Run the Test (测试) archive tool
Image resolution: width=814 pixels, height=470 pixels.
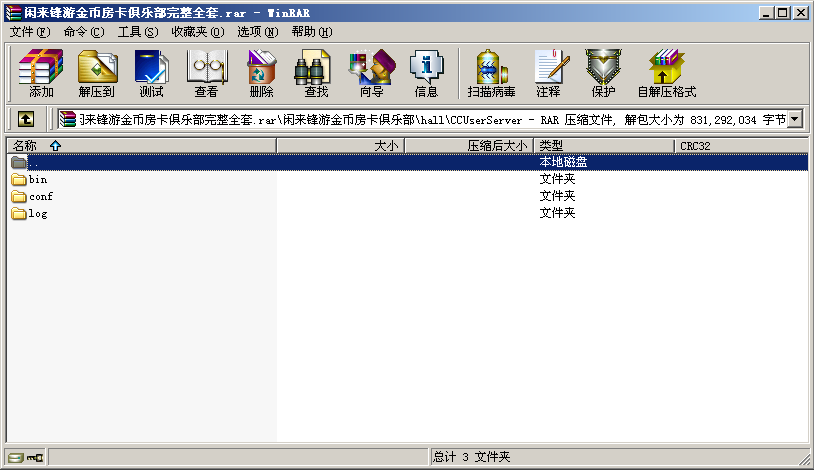tap(151, 73)
